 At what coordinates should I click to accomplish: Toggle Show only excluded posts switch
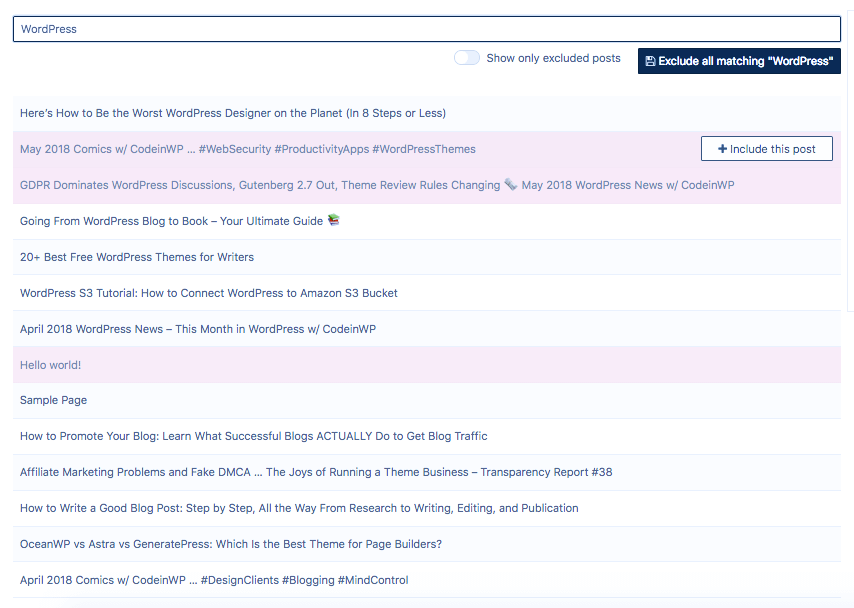[466, 58]
